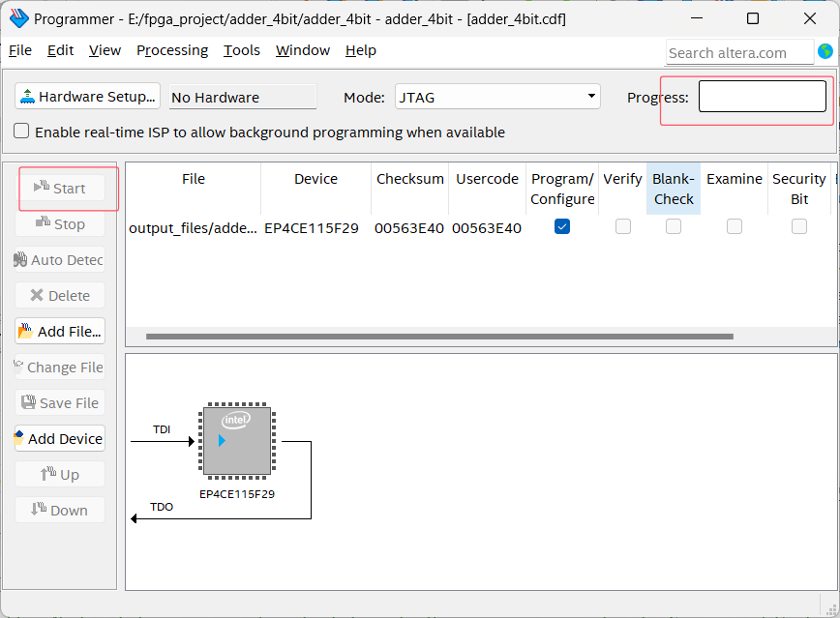
Task: Click the EP4CE115F29 label under chip
Action: click(237, 494)
